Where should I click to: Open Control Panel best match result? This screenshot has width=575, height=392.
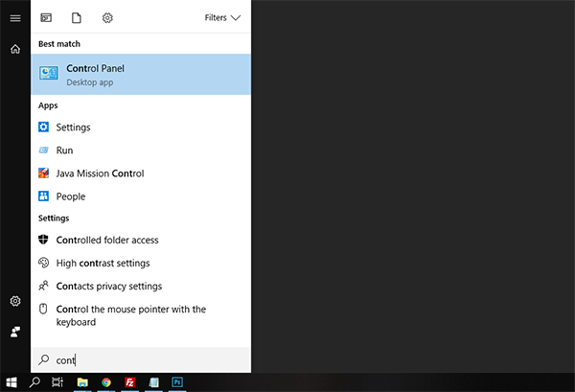141,75
